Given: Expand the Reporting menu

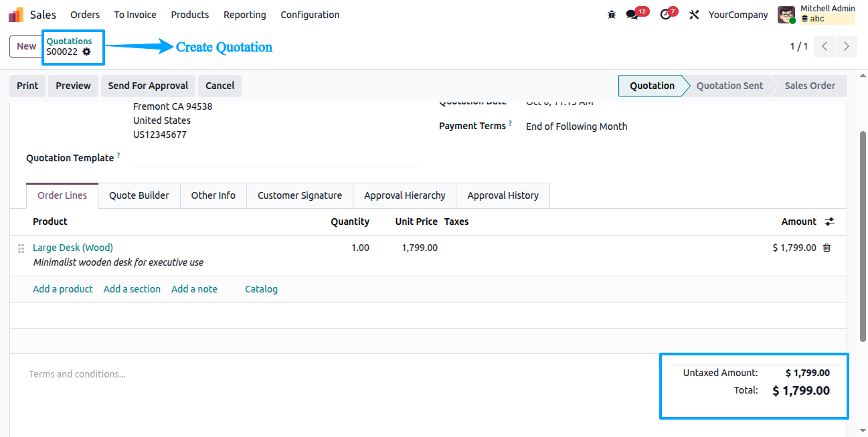Looking at the screenshot, I should 244,14.
